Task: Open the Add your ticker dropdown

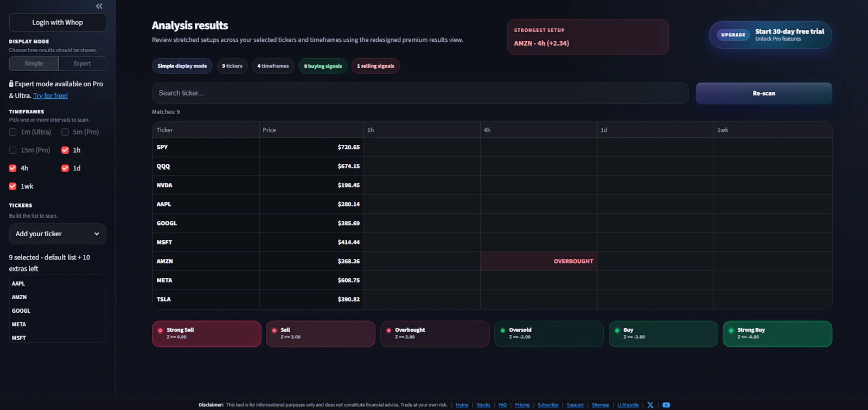Action: 58,234
